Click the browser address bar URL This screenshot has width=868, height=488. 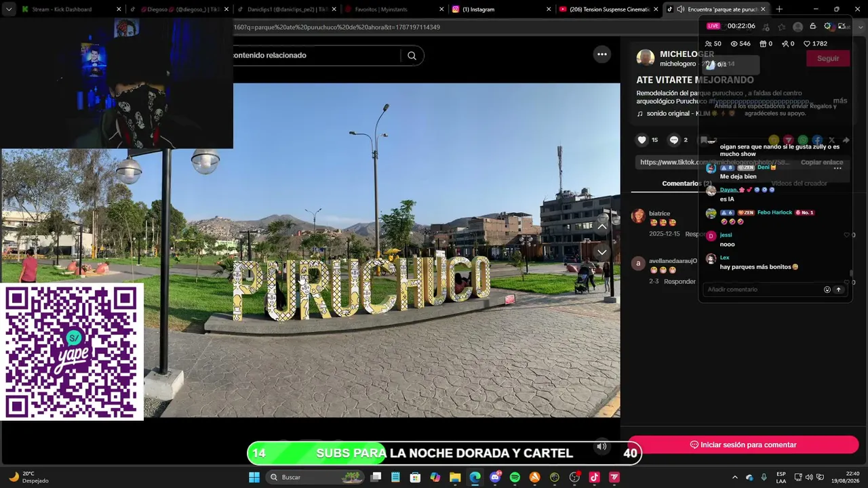click(x=337, y=27)
